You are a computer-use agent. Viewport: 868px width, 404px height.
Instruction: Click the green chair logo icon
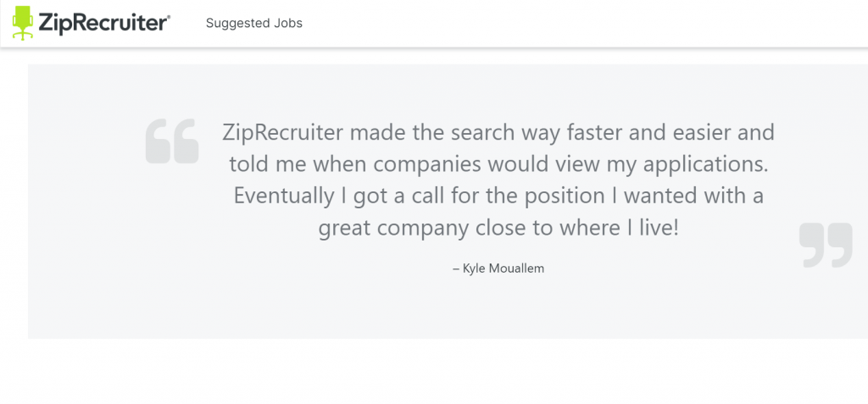pos(23,23)
